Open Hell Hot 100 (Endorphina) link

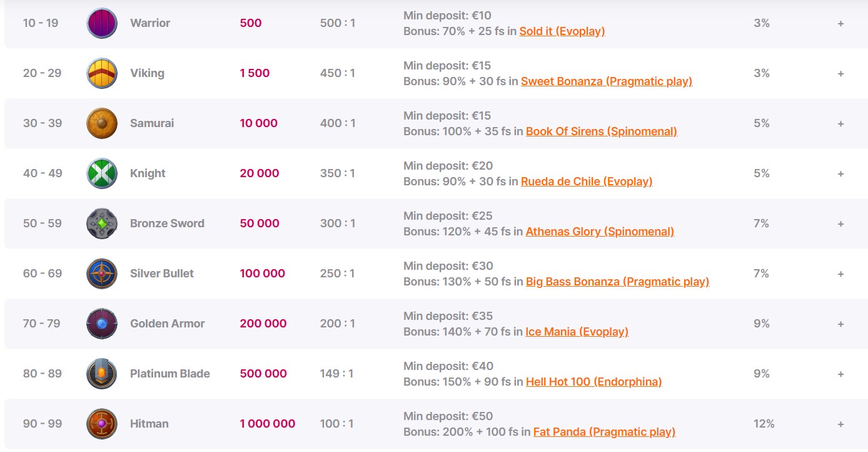pos(594,382)
